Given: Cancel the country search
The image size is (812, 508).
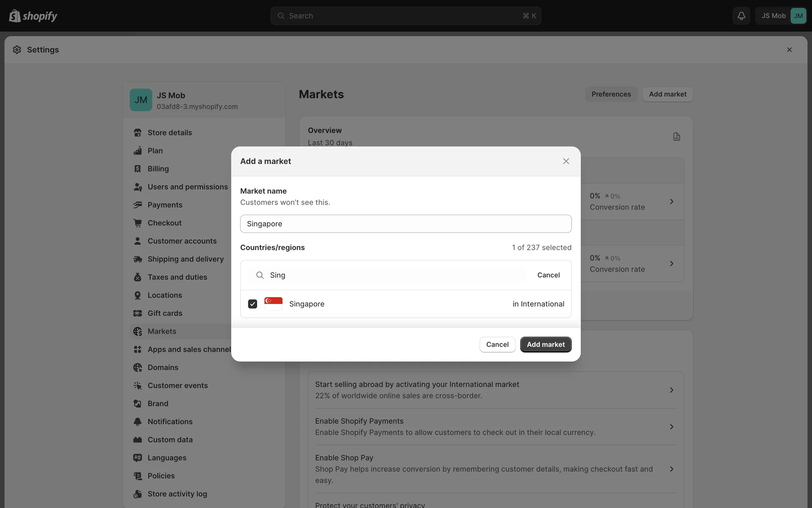Looking at the screenshot, I should [549, 275].
